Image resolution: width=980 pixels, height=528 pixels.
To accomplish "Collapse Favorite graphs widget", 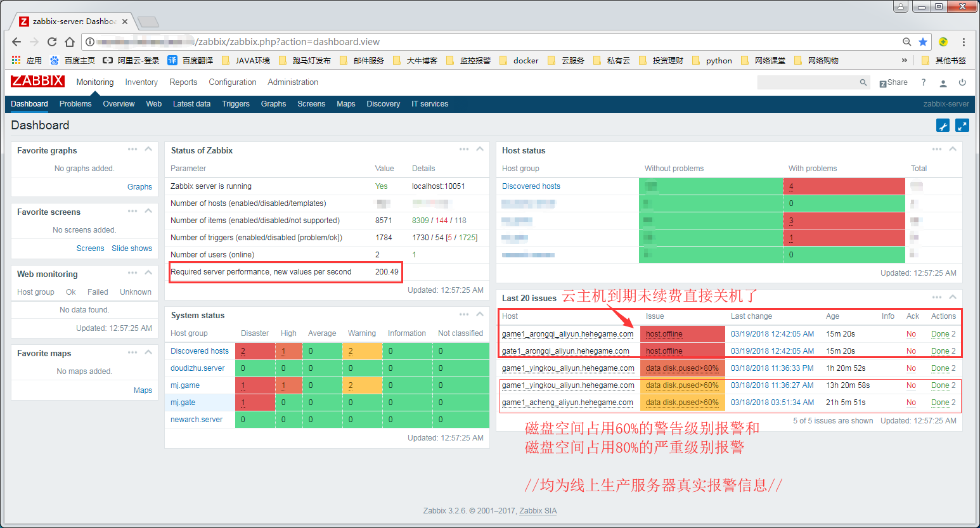I will tap(148, 150).
